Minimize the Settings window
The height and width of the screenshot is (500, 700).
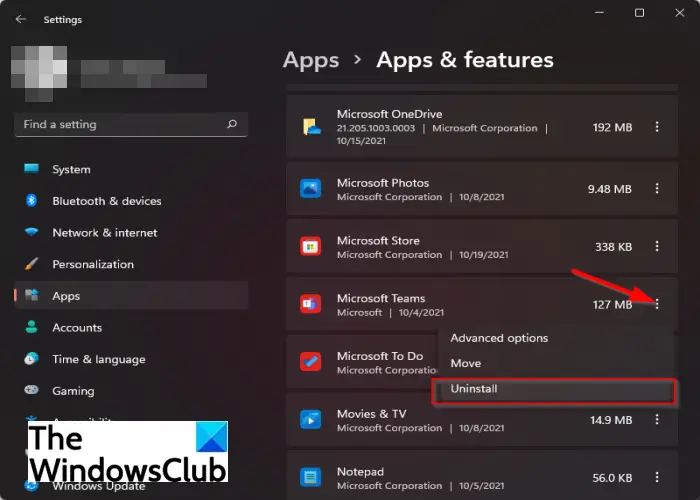(599, 13)
